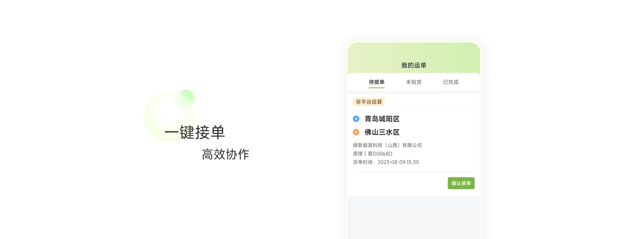Image resolution: width=644 pixels, height=239 pixels.
Task: Click the dotted connector between route icons
Action: click(x=356, y=126)
